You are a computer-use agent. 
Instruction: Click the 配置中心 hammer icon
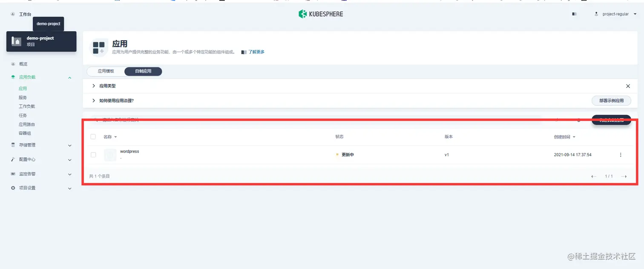coord(13,159)
